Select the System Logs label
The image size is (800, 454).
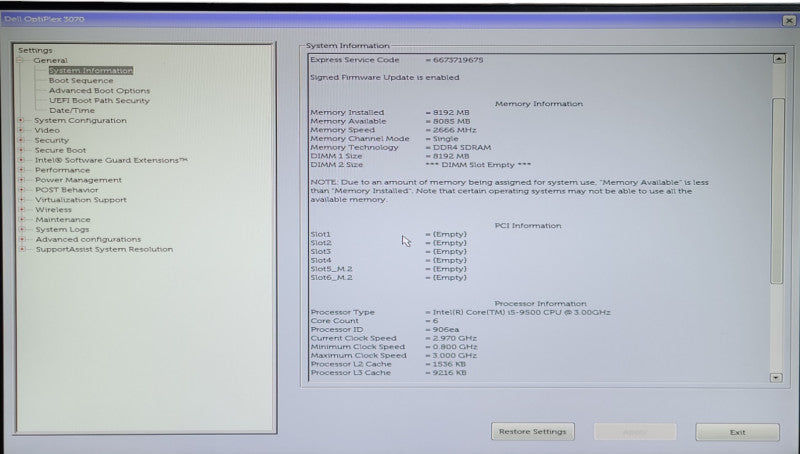point(62,230)
